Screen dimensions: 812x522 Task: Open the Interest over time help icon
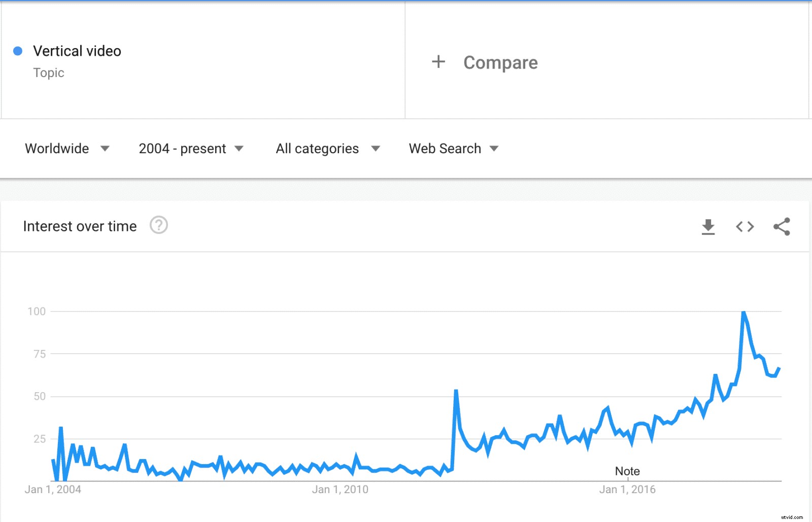tap(158, 225)
